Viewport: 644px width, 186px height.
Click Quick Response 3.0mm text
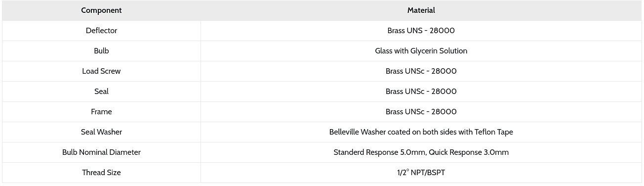469,152
